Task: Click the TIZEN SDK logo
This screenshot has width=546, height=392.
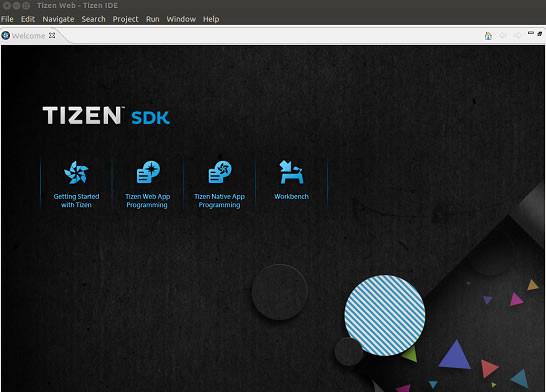Action: click(x=106, y=116)
